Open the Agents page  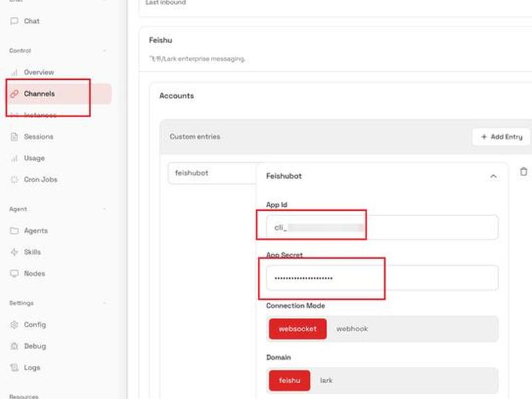36,231
